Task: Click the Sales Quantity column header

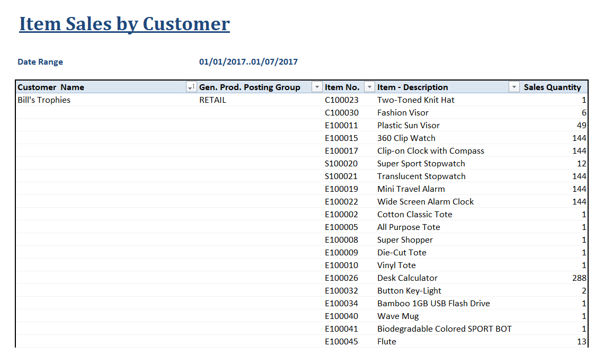Action: pos(552,87)
